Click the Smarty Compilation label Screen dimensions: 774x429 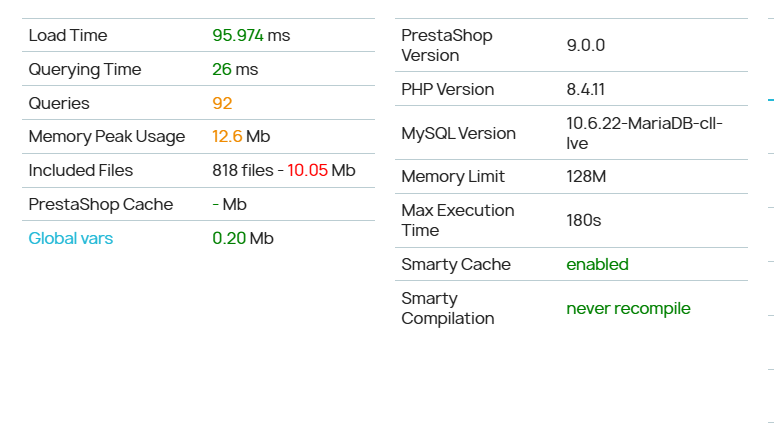pyautogui.click(x=448, y=309)
